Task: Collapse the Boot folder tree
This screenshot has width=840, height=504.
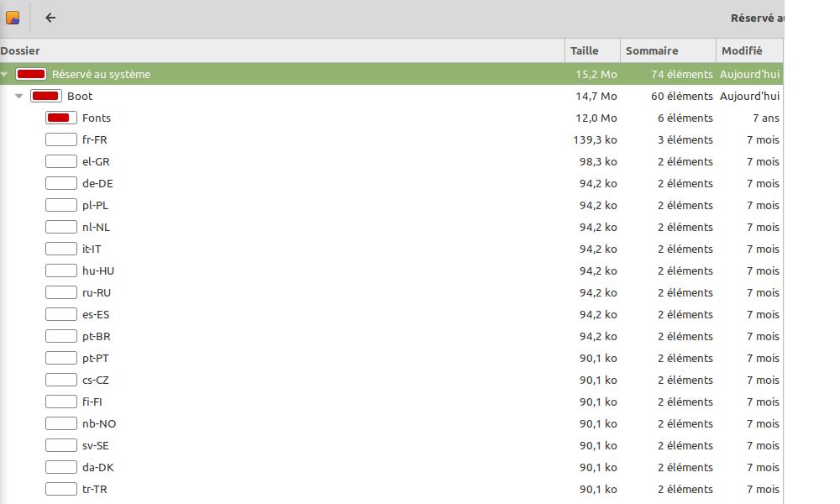Action: (x=19, y=97)
